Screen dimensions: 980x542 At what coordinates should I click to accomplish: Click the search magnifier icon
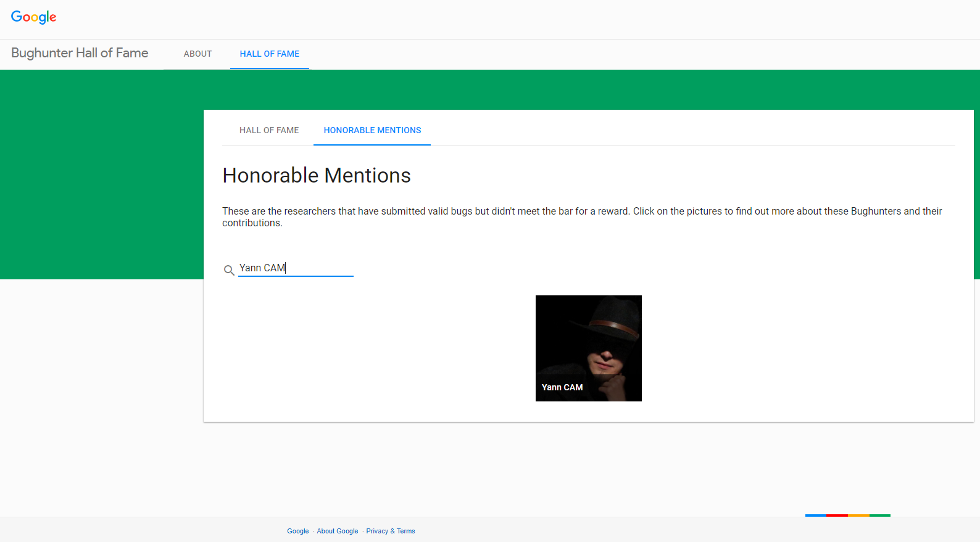coord(229,270)
